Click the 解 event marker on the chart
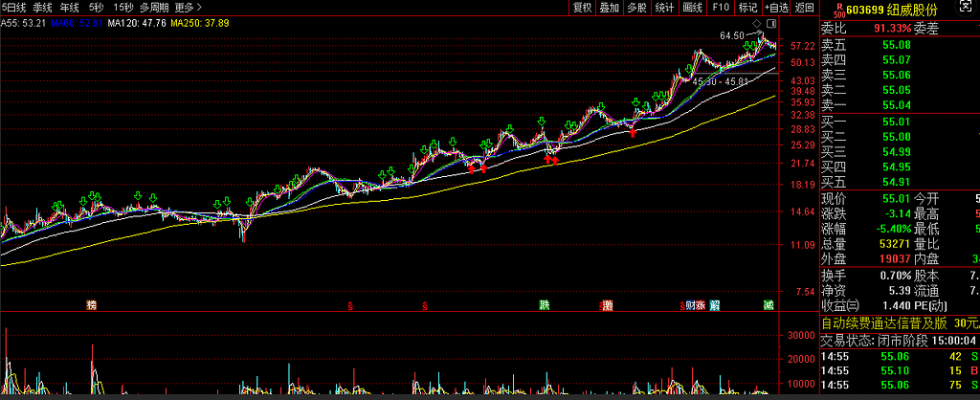Viewport: 980px width, 400px height. [714, 306]
